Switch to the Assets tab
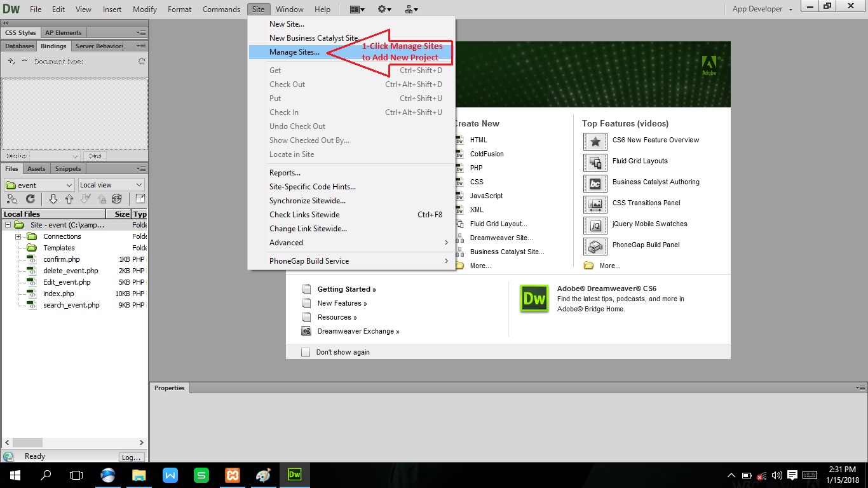868x488 pixels. point(36,168)
